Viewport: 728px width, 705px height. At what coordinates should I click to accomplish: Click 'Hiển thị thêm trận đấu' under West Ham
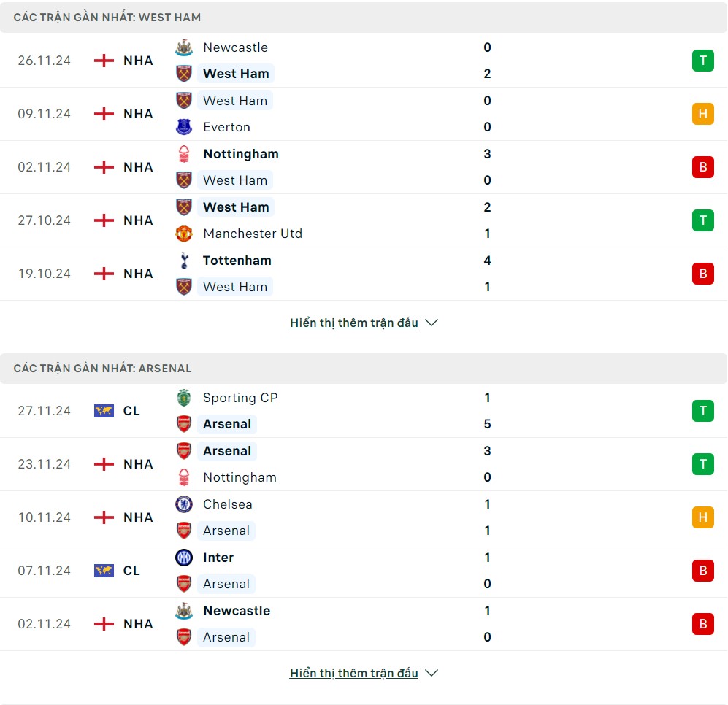pos(354,323)
